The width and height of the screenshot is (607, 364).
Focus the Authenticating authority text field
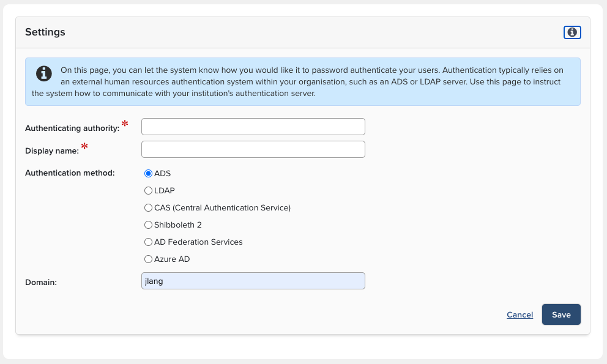tap(253, 127)
